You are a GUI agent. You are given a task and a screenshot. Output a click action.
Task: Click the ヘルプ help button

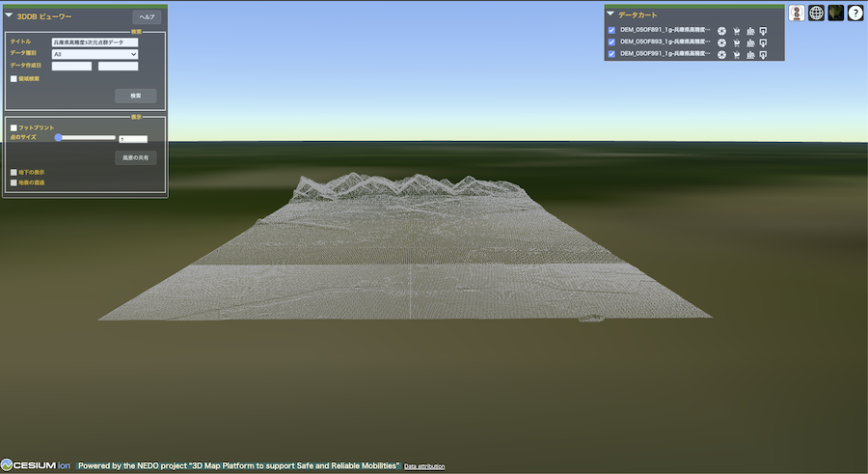pyautogui.click(x=147, y=17)
